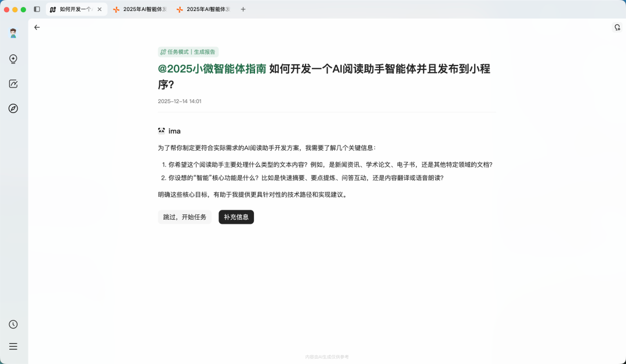Select the compose new note icon
The height and width of the screenshot is (364, 626).
(13, 83)
